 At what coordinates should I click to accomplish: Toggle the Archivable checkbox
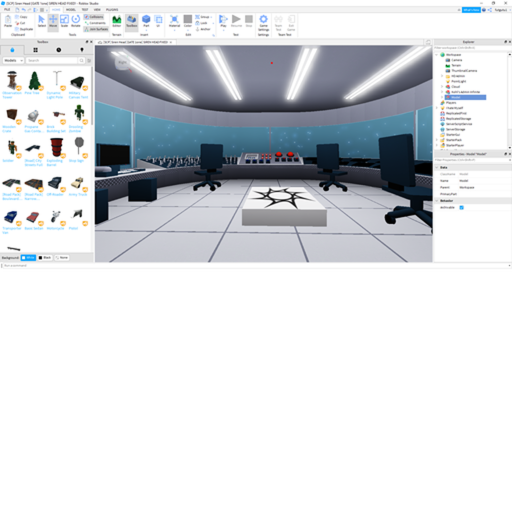click(x=462, y=207)
